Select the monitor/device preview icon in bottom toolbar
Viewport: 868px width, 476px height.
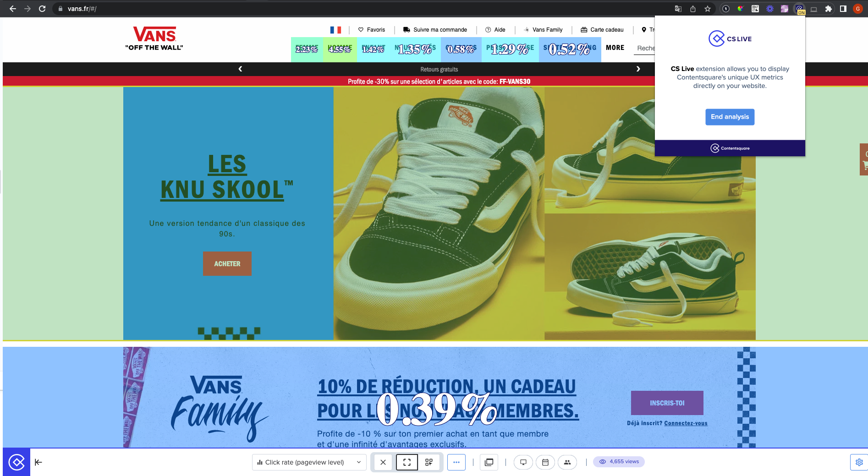click(523, 462)
